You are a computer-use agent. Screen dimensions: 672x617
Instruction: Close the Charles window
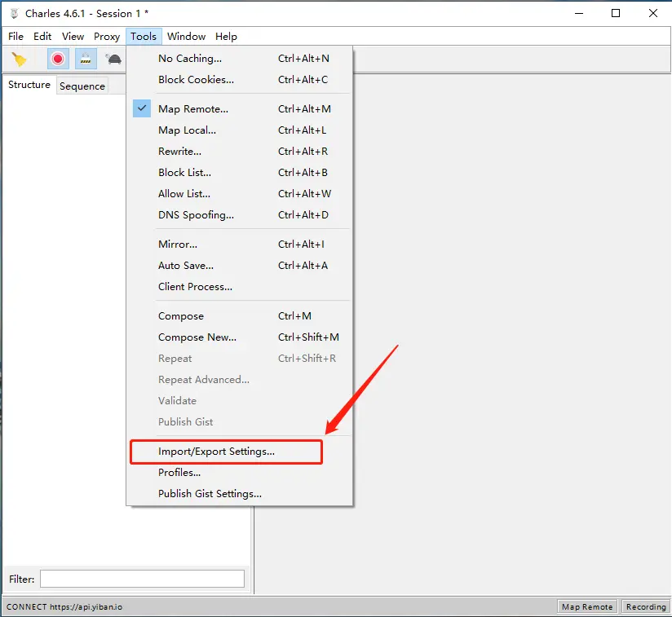pos(653,14)
